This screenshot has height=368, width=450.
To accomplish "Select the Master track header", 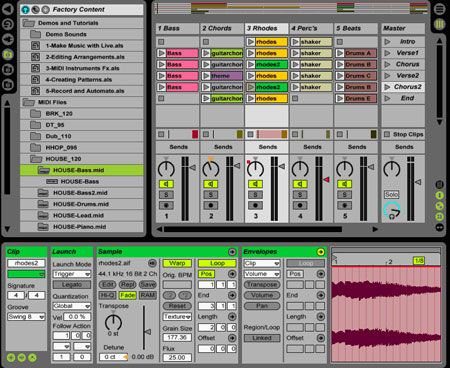I will coord(403,28).
